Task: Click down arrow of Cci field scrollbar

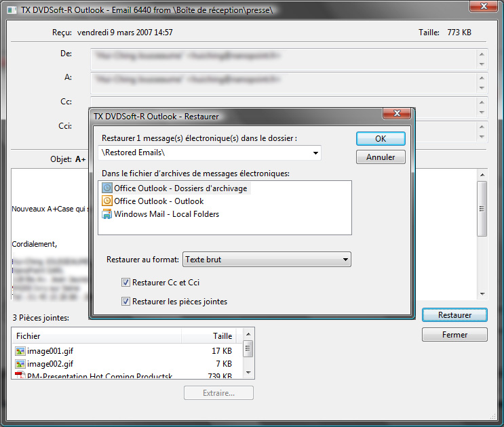Action: (482, 137)
